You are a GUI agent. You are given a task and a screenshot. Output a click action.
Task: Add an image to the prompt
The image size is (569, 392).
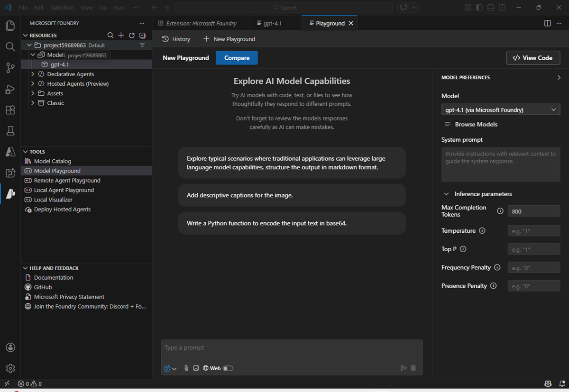pos(196,368)
